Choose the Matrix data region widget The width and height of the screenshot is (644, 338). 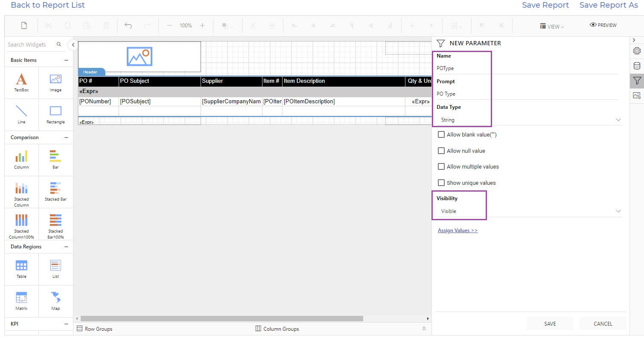tap(21, 300)
